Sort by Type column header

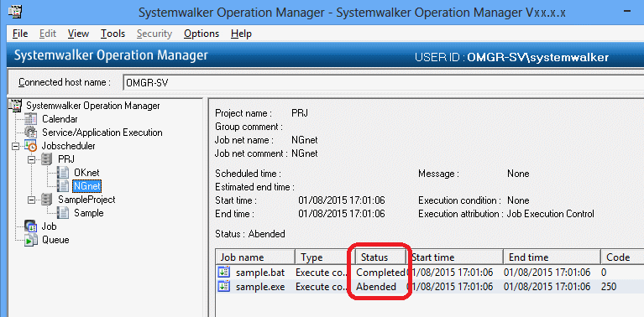[325, 257]
